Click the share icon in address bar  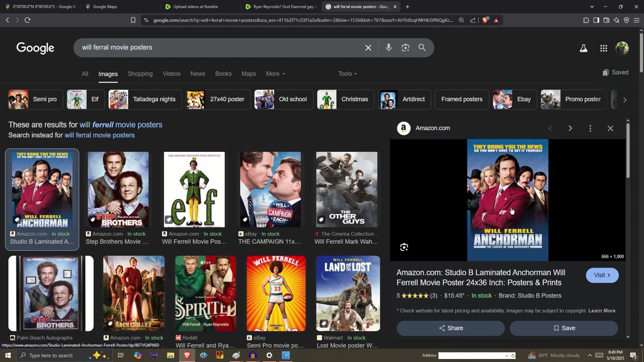[x=473, y=20]
